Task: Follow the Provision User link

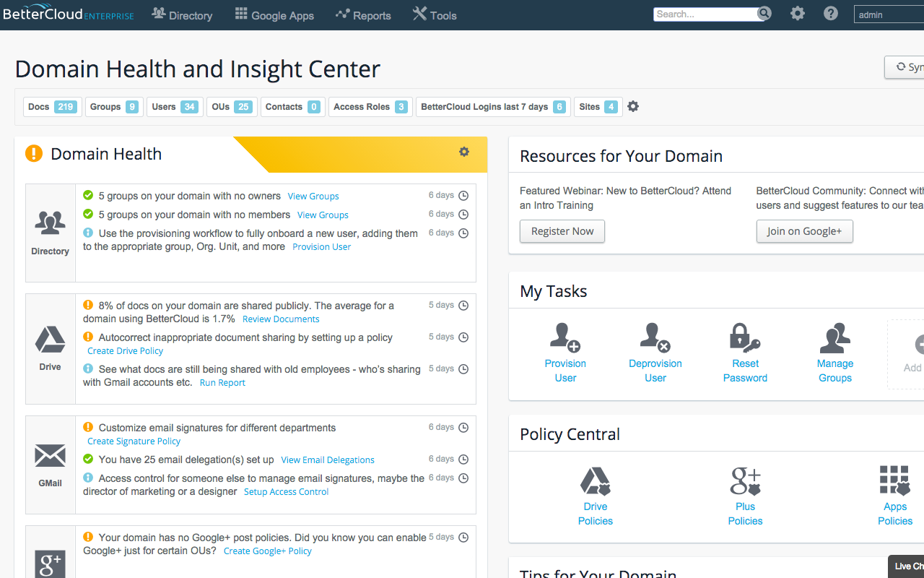Action: [x=322, y=246]
